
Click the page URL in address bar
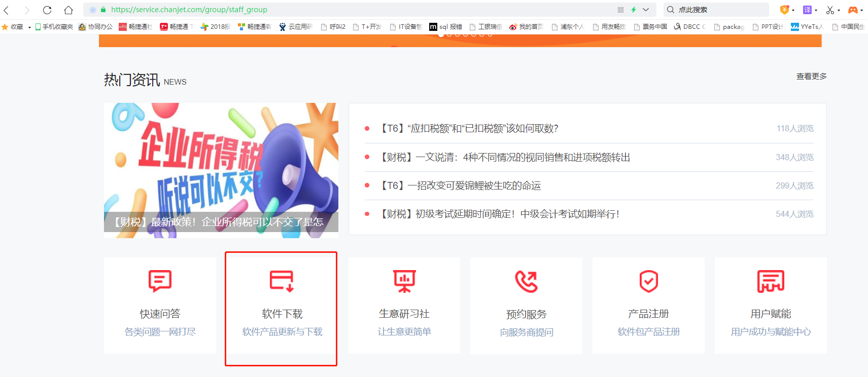[189, 10]
